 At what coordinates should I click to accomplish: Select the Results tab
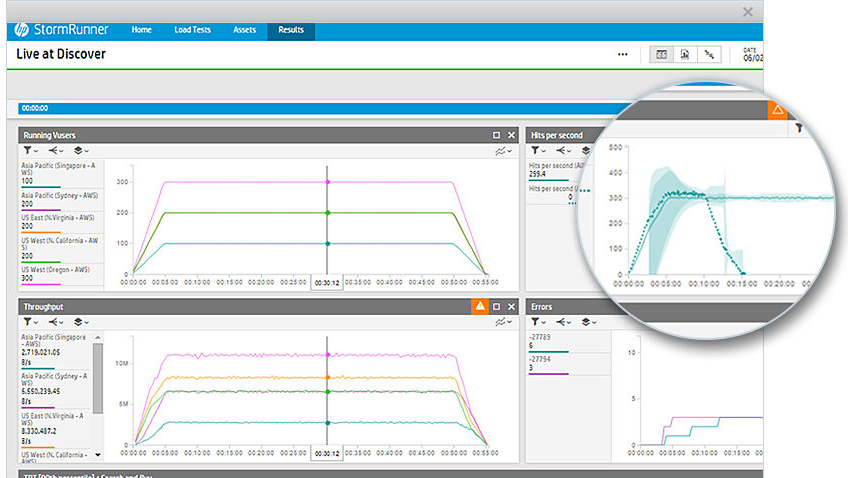291,30
